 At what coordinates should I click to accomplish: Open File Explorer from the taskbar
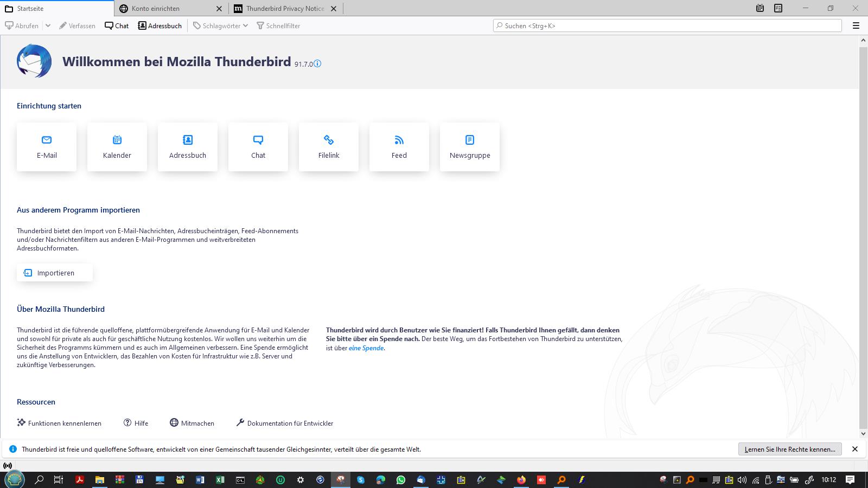click(x=99, y=480)
